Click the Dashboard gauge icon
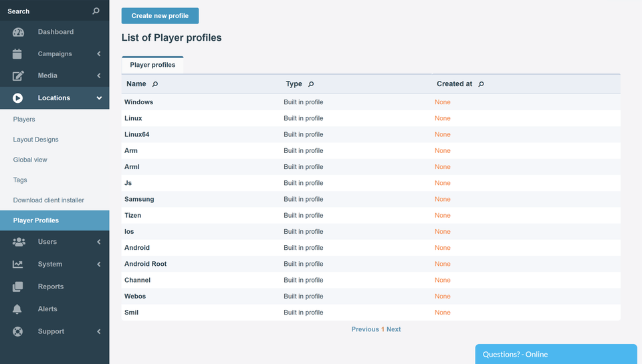642x364 pixels. 18,32
